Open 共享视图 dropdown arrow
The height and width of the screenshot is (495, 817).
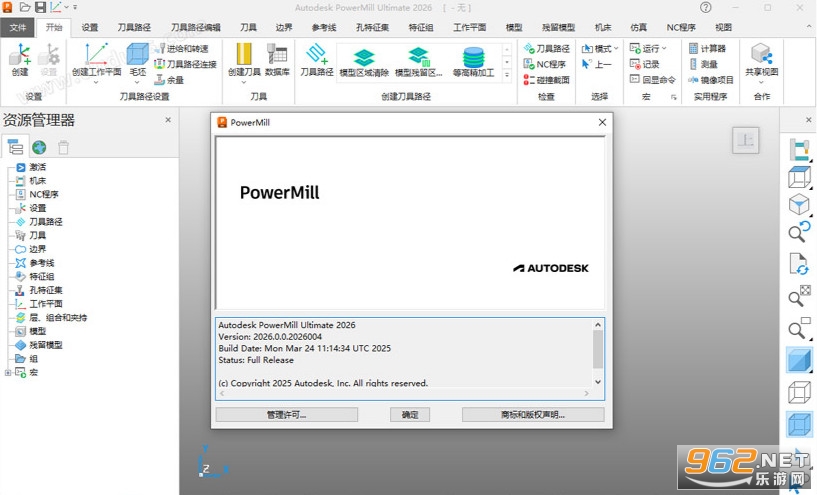(x=761, y=82)
